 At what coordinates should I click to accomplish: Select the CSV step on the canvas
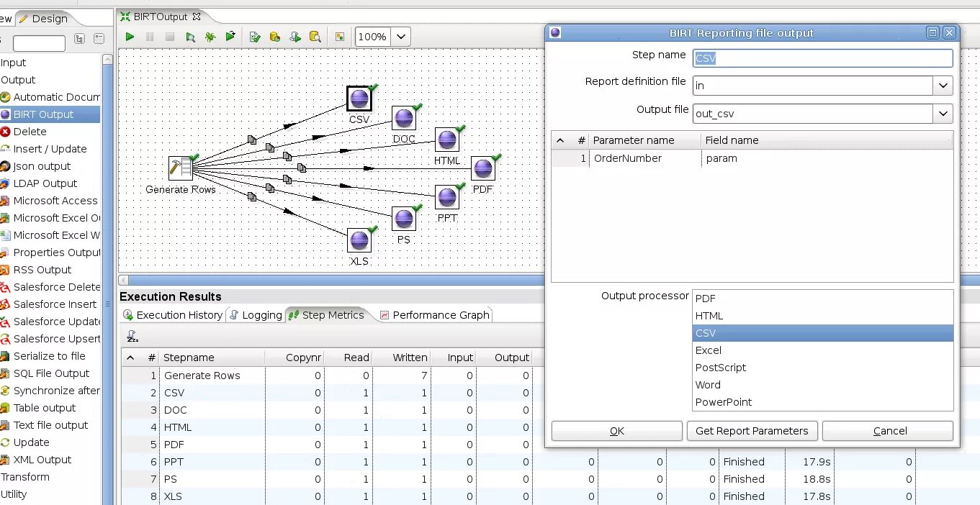coord(359,99)
